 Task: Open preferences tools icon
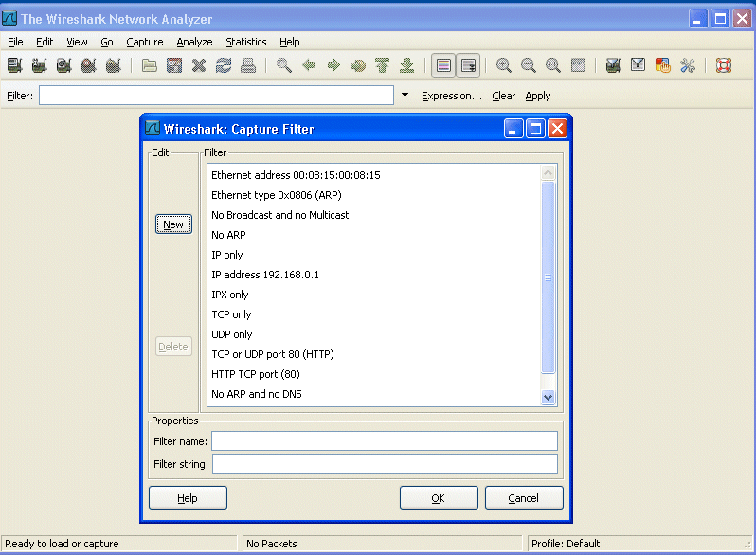[x=688, y=65]
